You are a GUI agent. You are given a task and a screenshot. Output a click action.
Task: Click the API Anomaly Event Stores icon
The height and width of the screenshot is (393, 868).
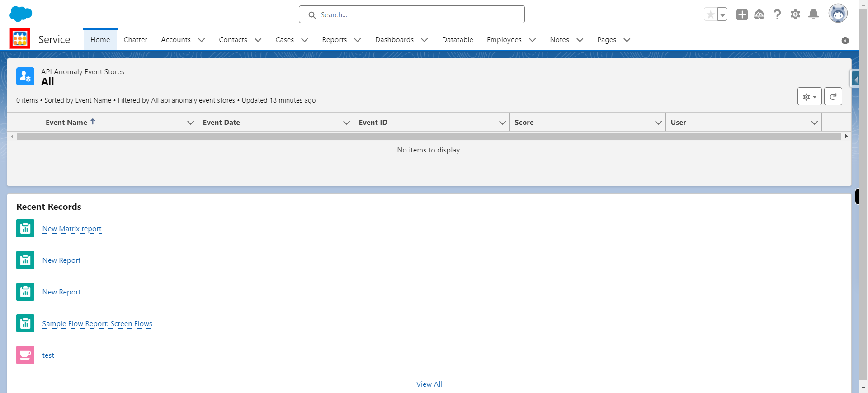coord(25,76)
